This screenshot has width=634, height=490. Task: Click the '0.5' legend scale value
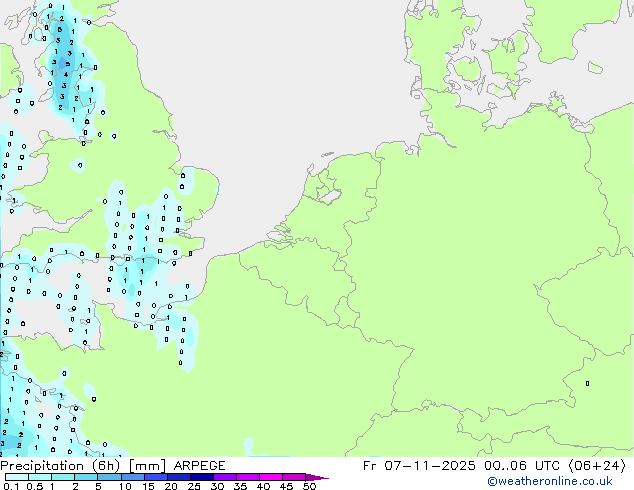tap(35, 486)
